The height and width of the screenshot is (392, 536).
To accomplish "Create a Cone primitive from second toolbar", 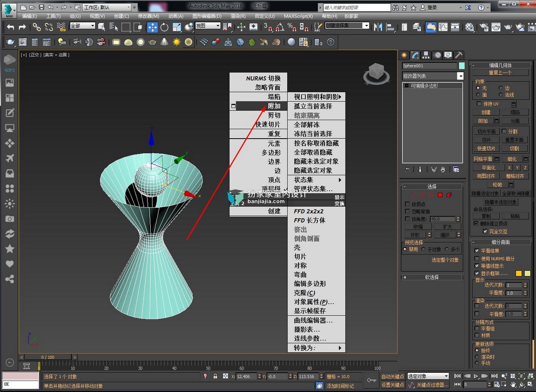I will (x=165, y=42).
